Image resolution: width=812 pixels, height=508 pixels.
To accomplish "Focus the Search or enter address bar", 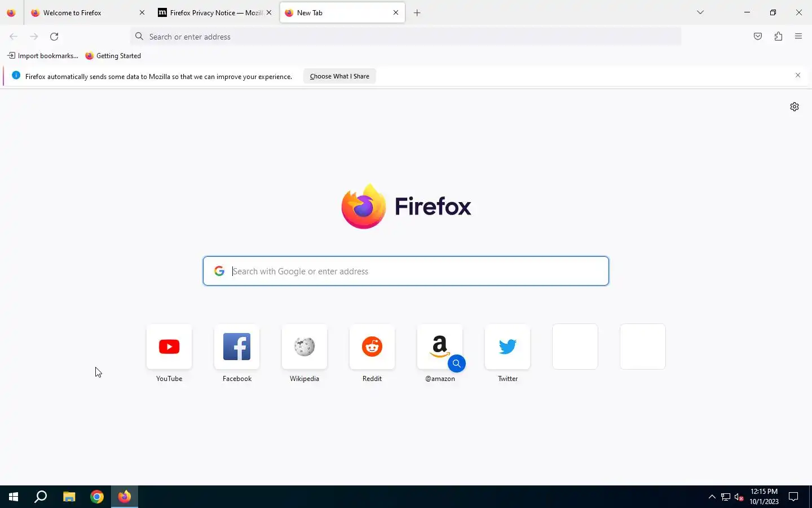I will click(405, 37).
